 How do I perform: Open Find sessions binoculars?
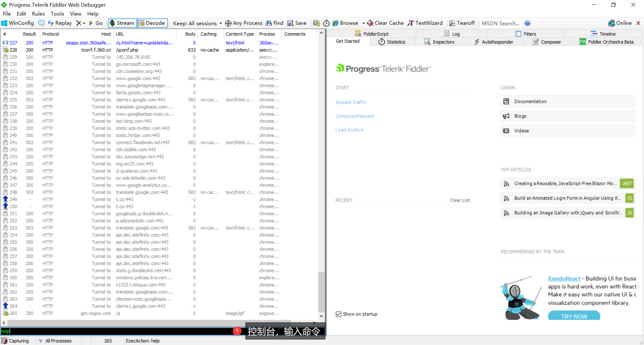pyautogui.click(x=274, y=23)
